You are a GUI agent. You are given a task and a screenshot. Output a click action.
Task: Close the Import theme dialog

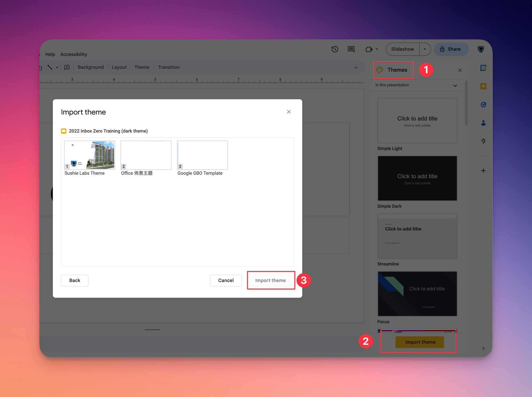point(289,112)
